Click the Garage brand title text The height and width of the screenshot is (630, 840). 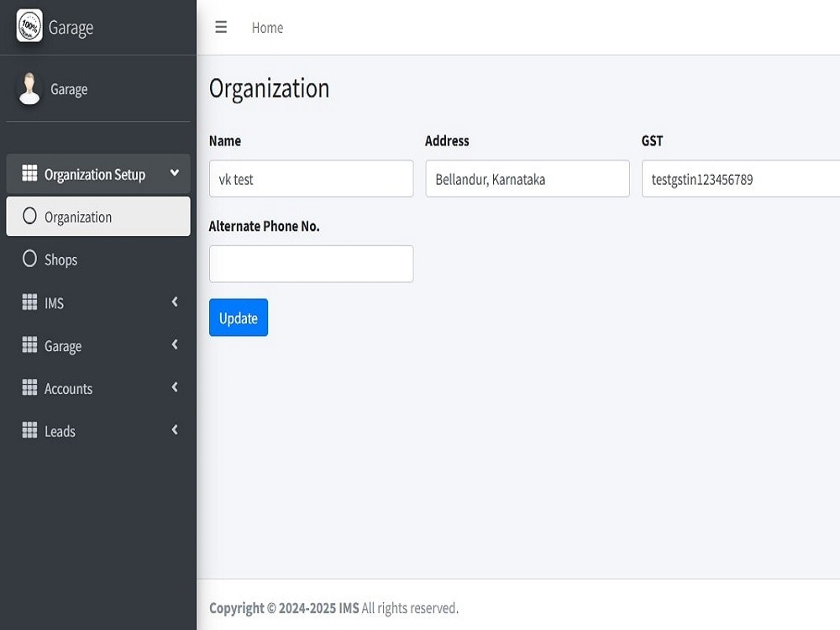[x=71, y=28]
